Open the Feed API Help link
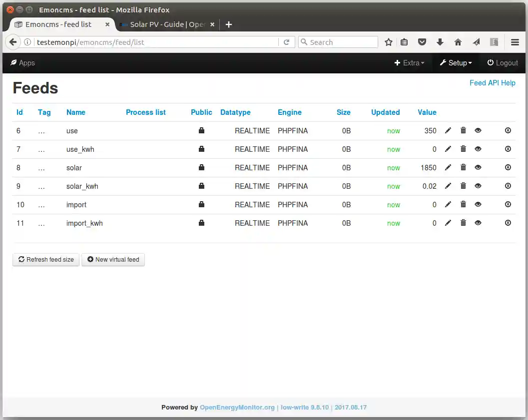This screenshot has width=528, height=420. point(492,83)
